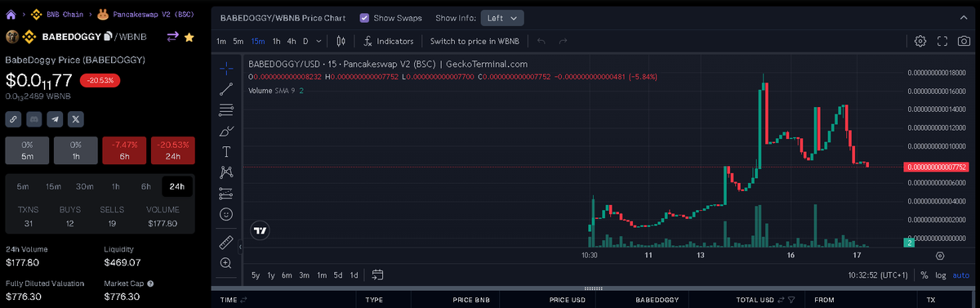Open the Discord social icon
Screen dimensions: 980x308
click(x=34, y=119)
